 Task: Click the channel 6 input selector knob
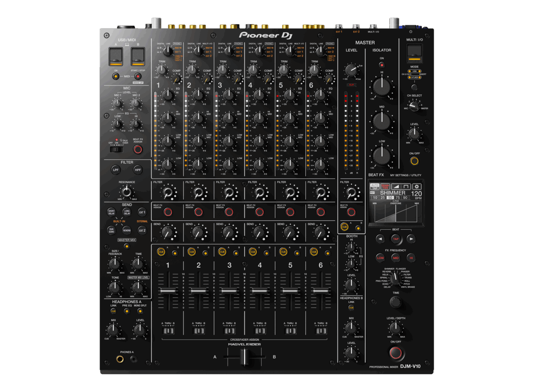pos(320,52)
